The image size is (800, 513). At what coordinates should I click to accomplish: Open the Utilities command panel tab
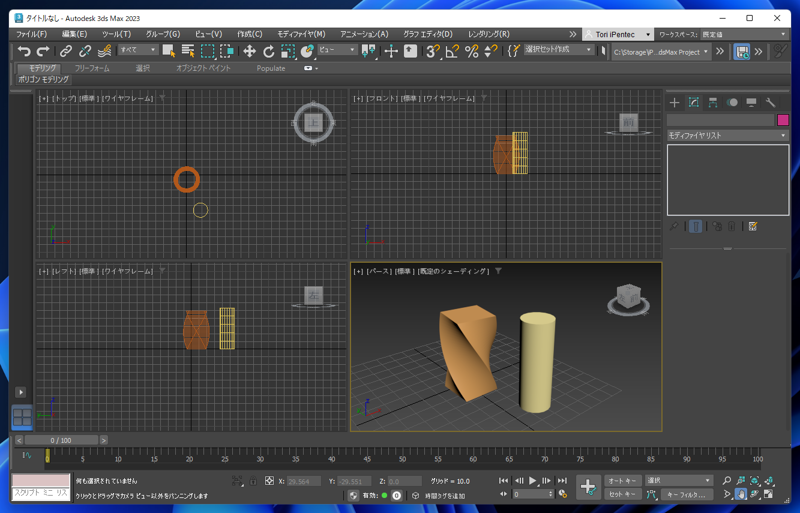(x=770, y=103)
